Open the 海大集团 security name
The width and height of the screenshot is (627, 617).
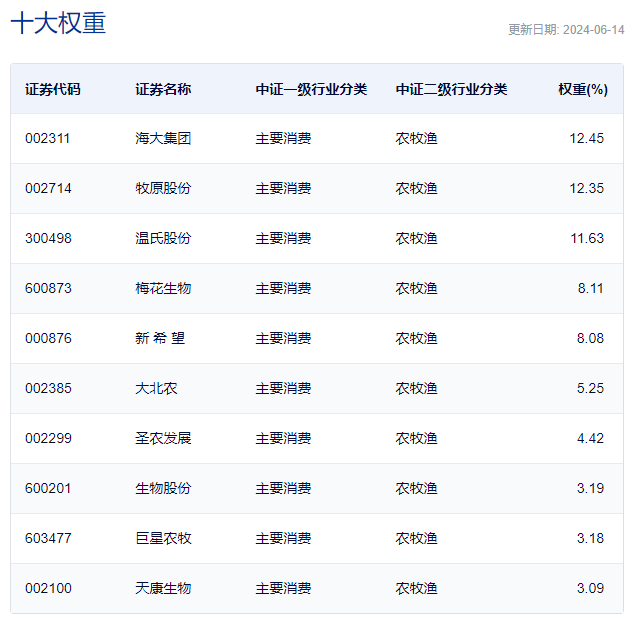[x=163, y=138]
